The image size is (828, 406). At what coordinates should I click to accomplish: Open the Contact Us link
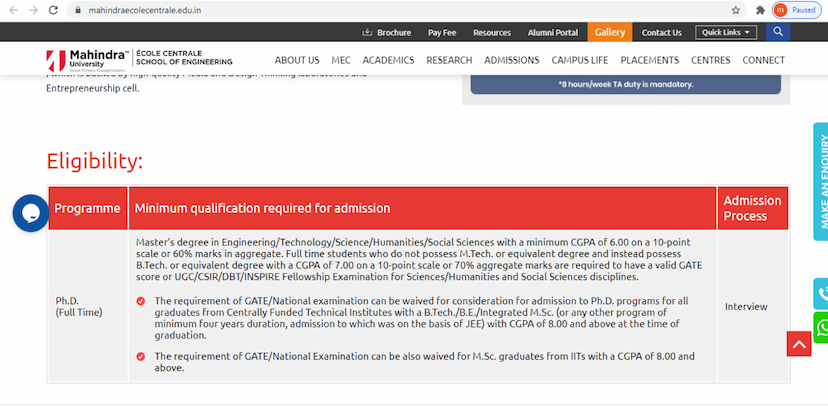pyautogui.click(x=662, y=32)
